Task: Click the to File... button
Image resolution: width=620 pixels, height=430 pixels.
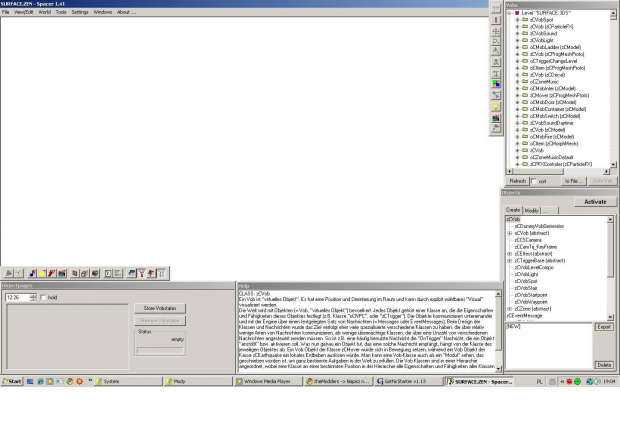Action: tap(573, 181)
